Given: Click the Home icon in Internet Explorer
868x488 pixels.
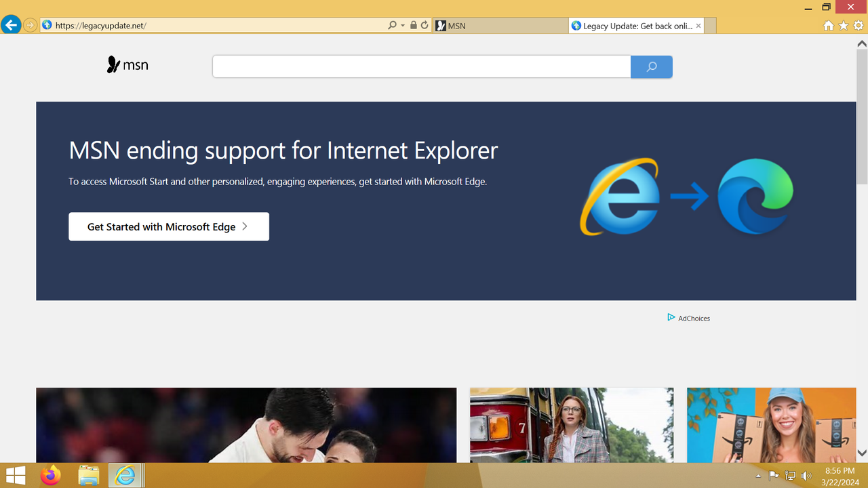Looking at the screenshot, I should click(829, 25).
